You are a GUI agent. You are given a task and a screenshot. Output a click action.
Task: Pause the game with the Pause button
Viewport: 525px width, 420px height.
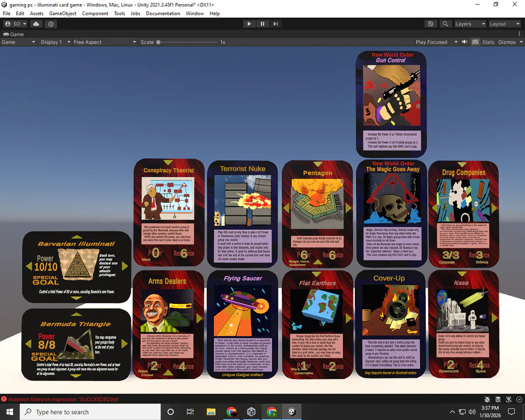pos(262,24)
